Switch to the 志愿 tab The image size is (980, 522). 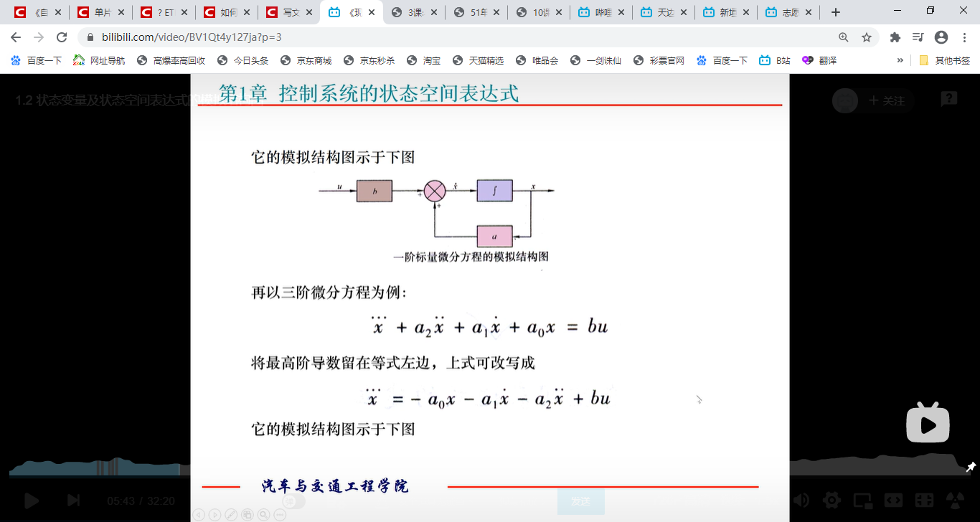tap(788, 12)
